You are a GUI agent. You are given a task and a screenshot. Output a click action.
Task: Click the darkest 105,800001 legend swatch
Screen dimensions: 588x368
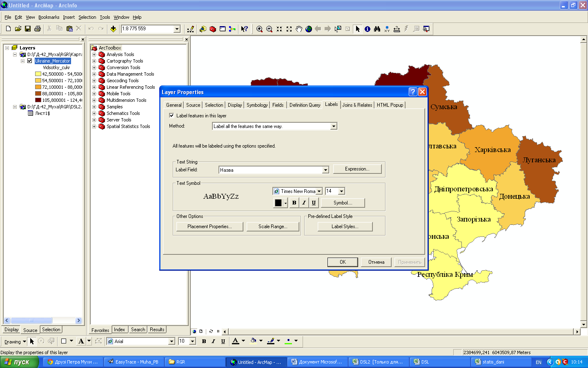click(38, 100)
